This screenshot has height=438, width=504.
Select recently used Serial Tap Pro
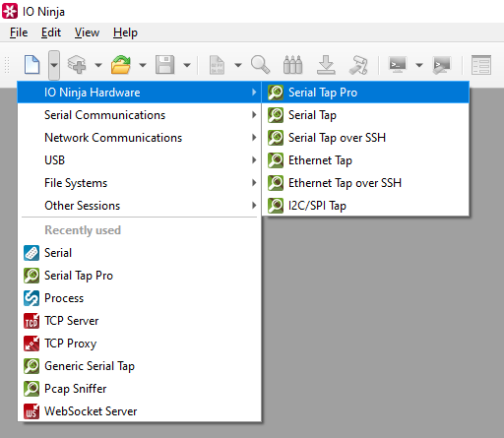coord(140,276)
